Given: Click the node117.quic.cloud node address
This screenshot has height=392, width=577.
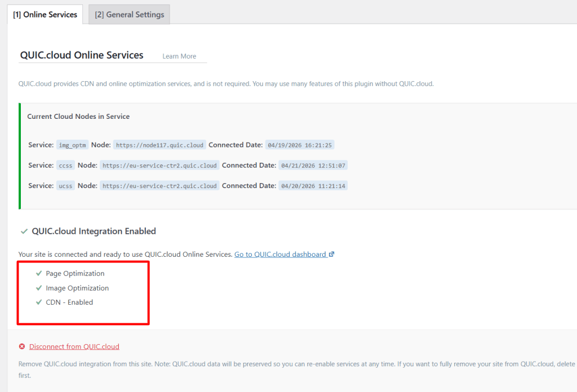Looking at the screenshot, I should pos(159,145).
